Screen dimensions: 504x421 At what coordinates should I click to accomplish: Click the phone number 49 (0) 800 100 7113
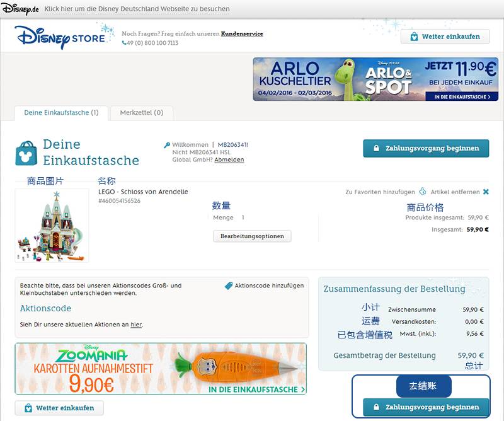(152, 43)
